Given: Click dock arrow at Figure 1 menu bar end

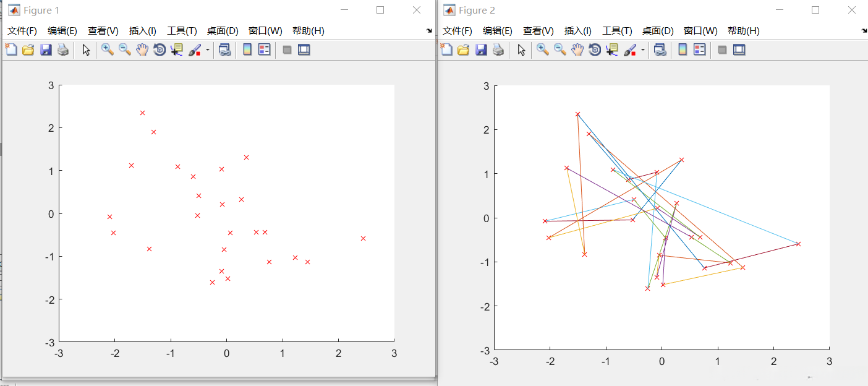Looking at the screenshot, I should pyautogui.click(x=430, y=30).
